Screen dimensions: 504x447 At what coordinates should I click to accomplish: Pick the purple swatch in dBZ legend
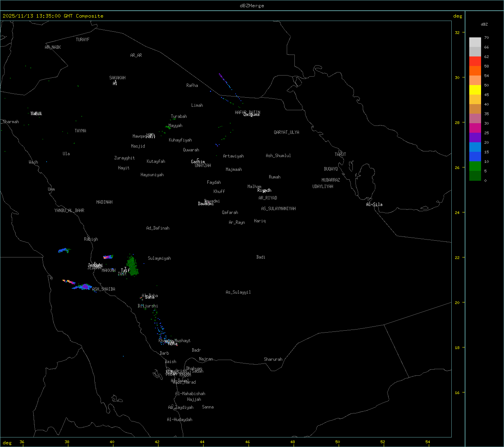pyautogui.click(x=475, y=137)
